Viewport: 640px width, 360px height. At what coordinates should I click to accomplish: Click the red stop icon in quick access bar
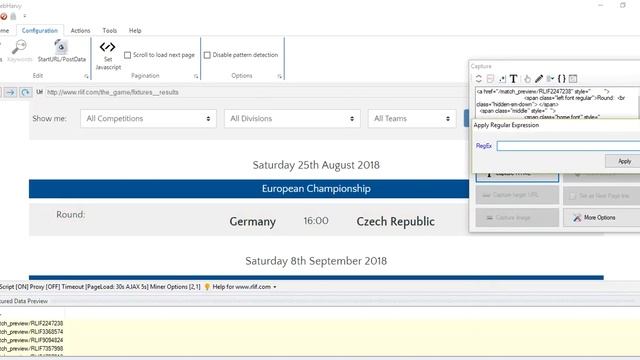4,16
